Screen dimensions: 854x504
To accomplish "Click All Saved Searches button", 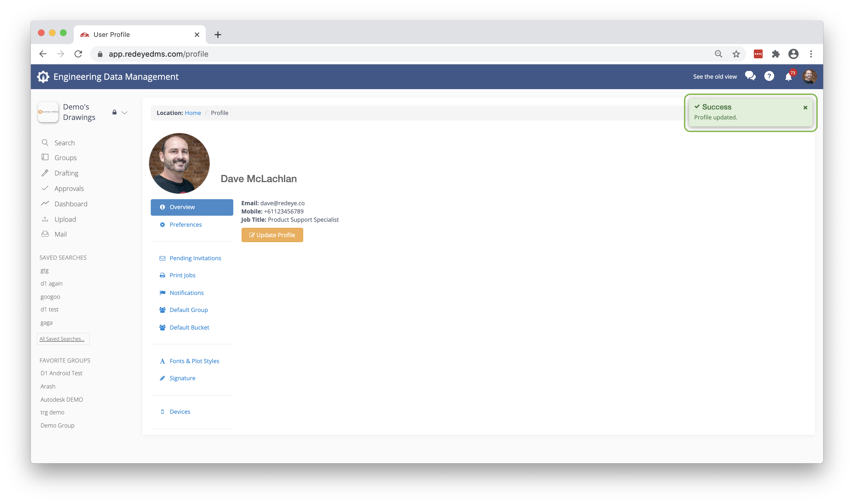I will pos(63,339).
